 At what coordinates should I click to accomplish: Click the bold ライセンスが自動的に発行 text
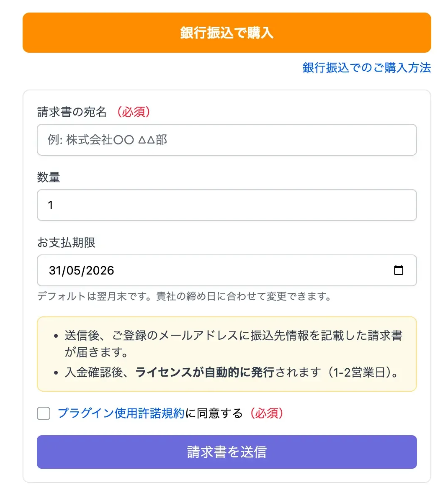(x=205, y=372)
